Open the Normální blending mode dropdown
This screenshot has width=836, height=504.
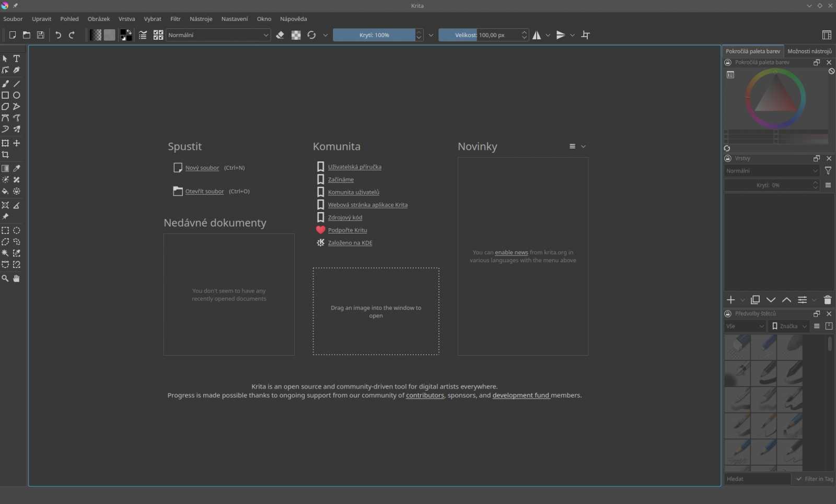[x=218, y=35]
